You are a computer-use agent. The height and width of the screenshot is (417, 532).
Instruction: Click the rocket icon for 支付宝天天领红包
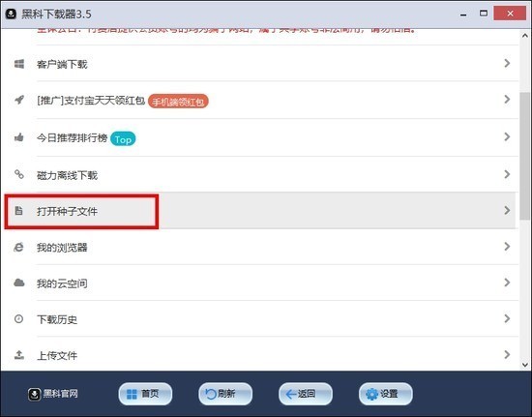[x=19, y=100]
